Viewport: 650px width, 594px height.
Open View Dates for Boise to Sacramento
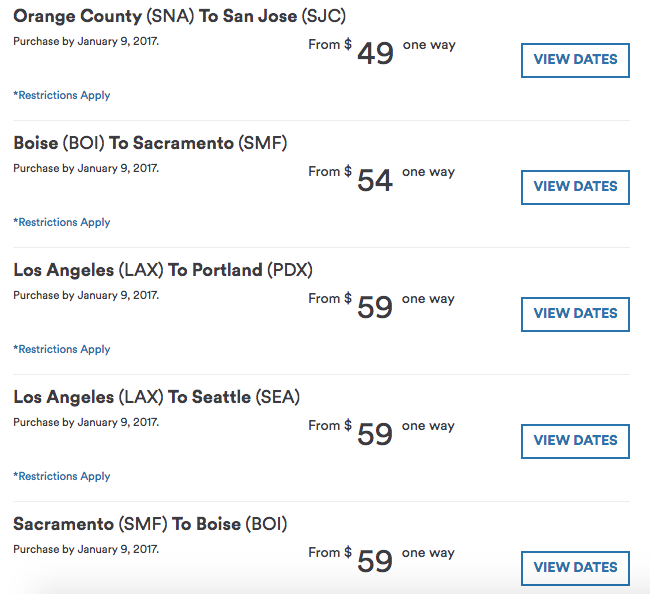tap(575, 187)
